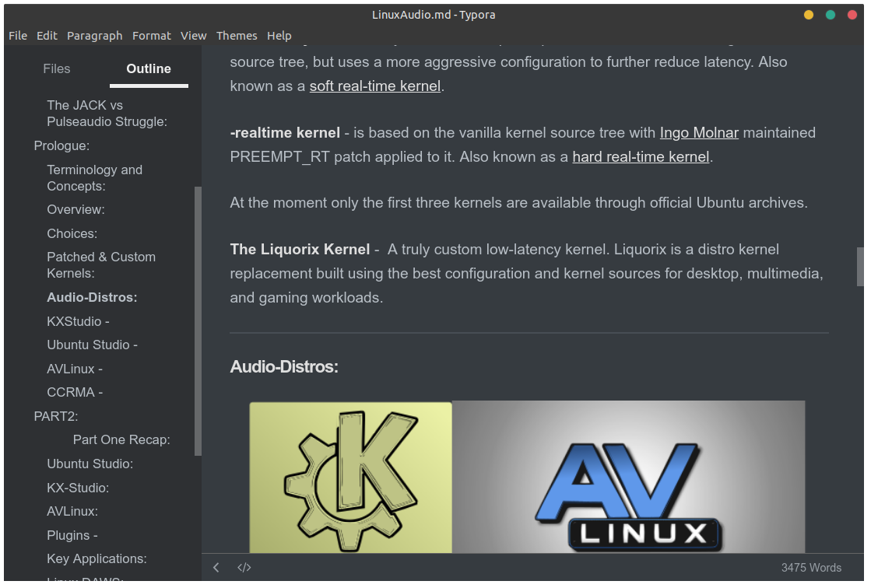Collapse the sidebar with the left arrow icon
The image size is (871, 588).
point(216,568)
